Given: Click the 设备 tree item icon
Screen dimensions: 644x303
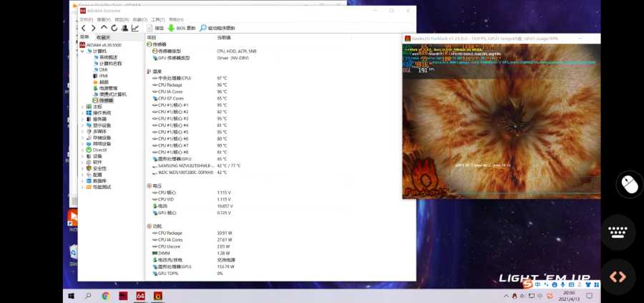Looking at the screenshot, I should tap(89, 156).
